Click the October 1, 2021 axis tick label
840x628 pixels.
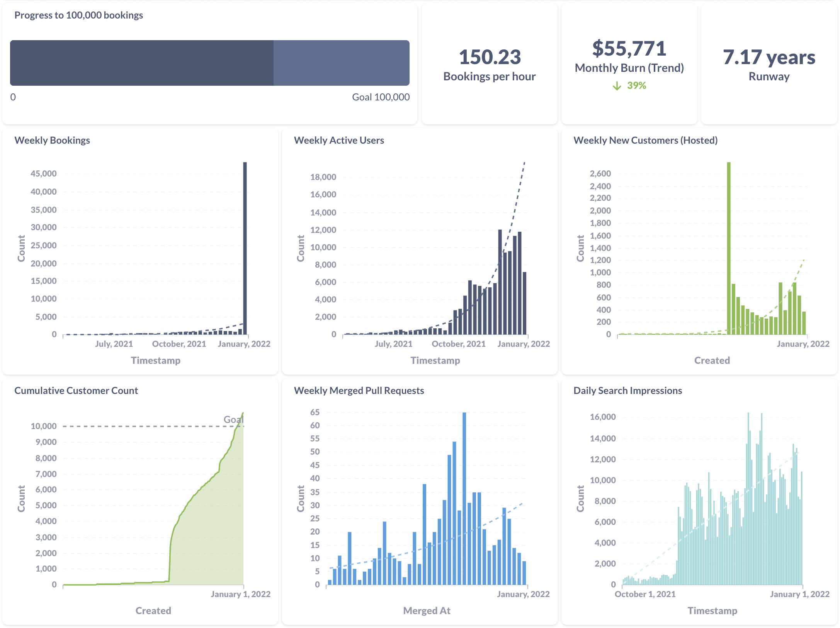[x=645, y=594]
